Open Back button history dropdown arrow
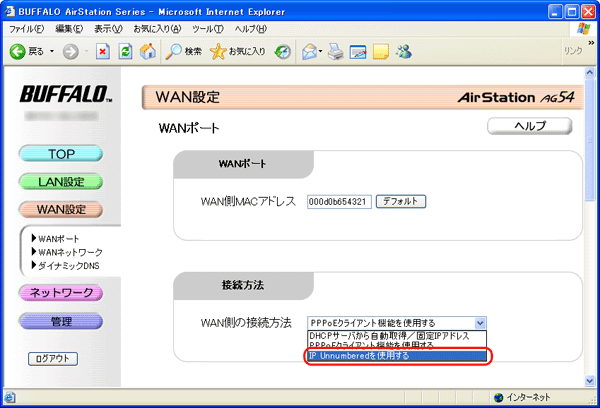 52,51
